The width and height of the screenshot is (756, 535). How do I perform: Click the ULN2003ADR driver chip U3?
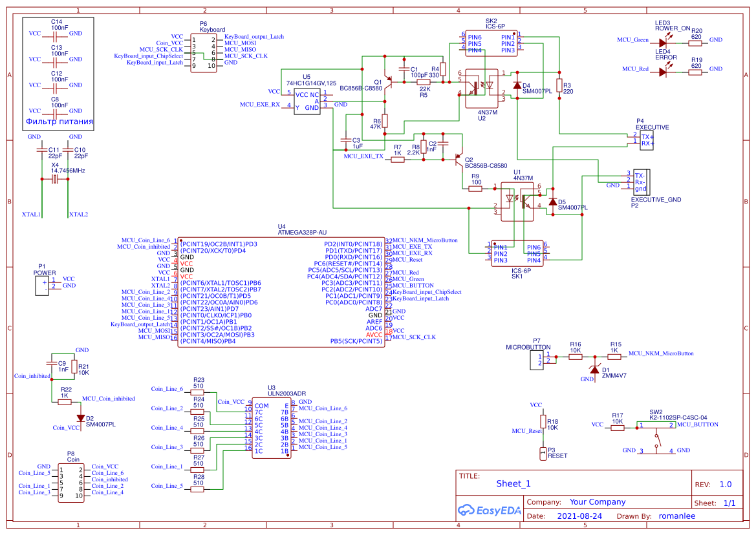(272, 426)
